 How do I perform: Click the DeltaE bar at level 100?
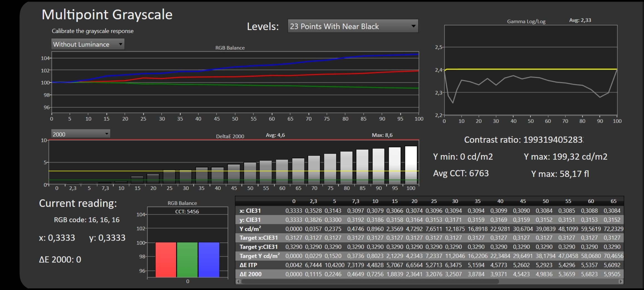(411, 165)
